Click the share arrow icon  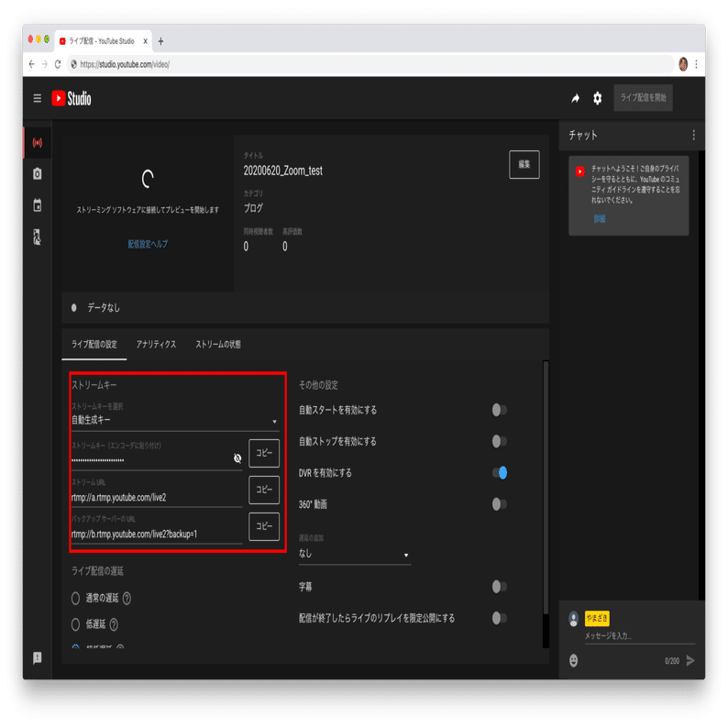[x=575, y=98]
